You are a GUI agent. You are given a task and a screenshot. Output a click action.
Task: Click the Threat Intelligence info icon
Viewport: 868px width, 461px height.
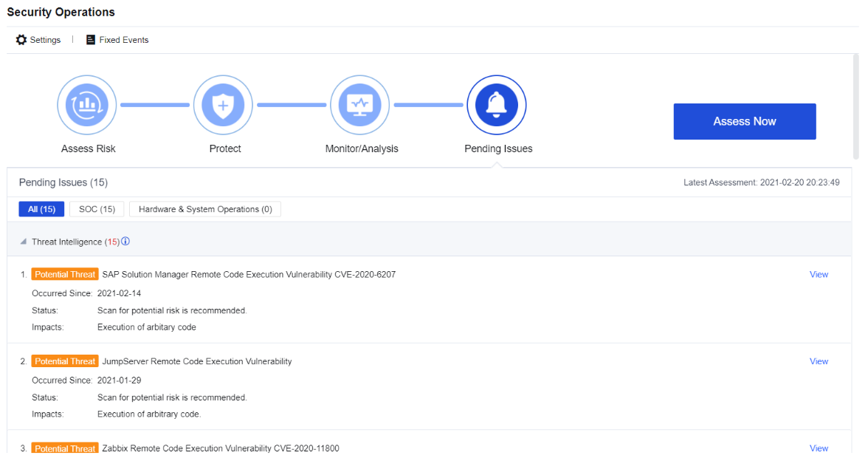(x=125, y=242)
